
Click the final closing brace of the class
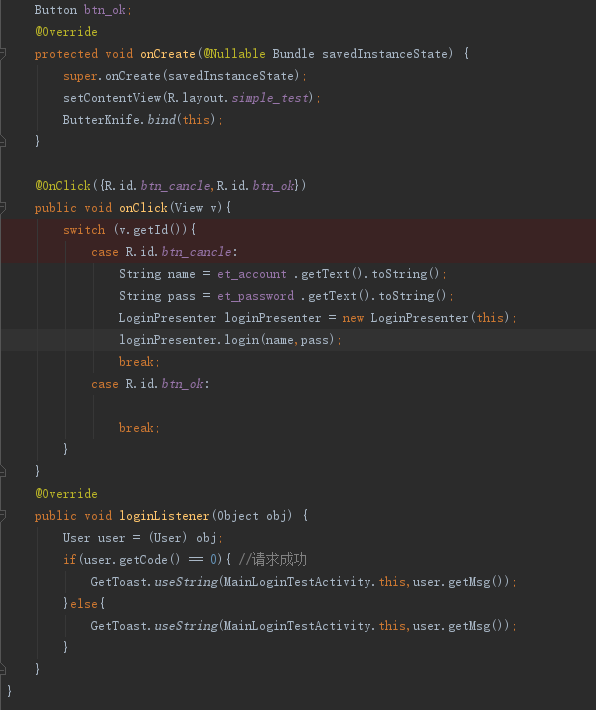pyautogui.click(x=10, y=691)
